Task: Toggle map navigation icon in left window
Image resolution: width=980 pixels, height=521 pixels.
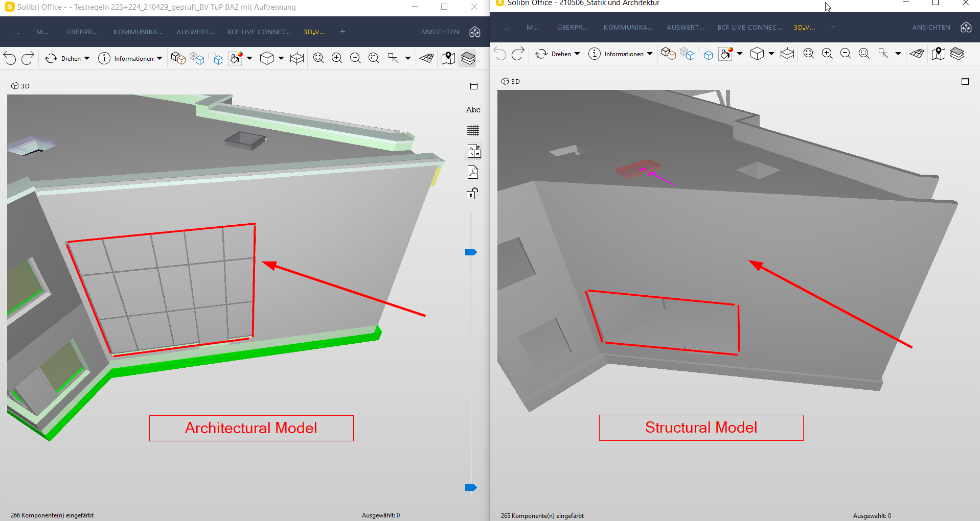Action: [448, 58]
